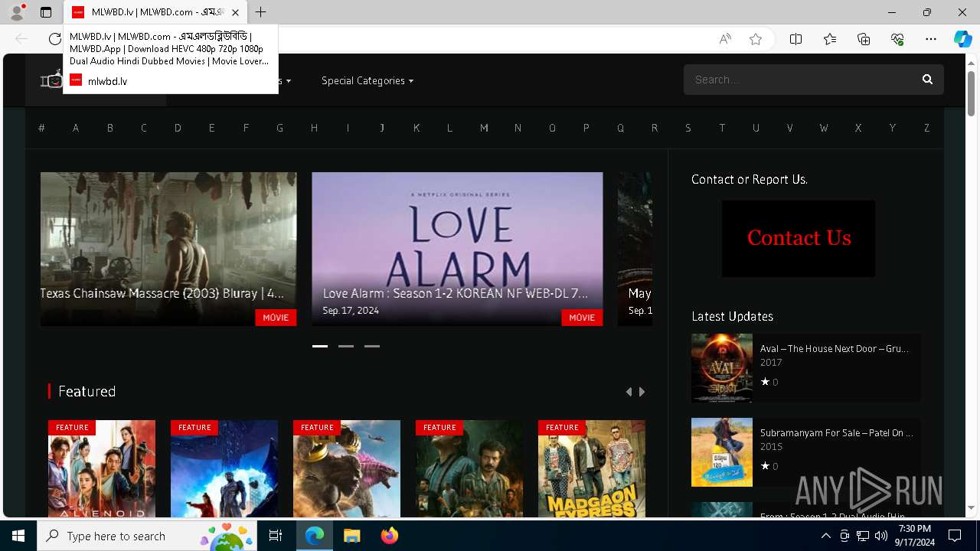Screen dimensions: 980x551
Task: Open the Split screen view
Action: (795, 39)
